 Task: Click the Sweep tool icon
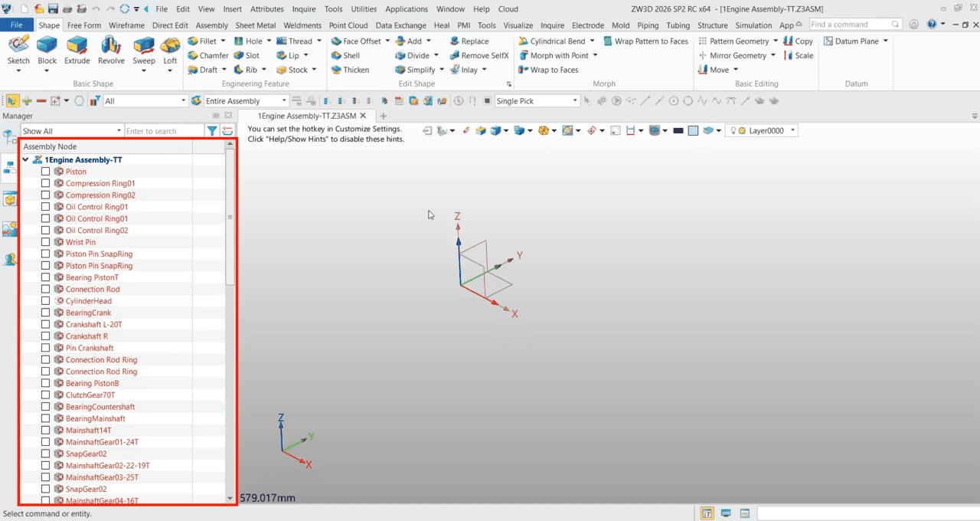coord(144,51)
